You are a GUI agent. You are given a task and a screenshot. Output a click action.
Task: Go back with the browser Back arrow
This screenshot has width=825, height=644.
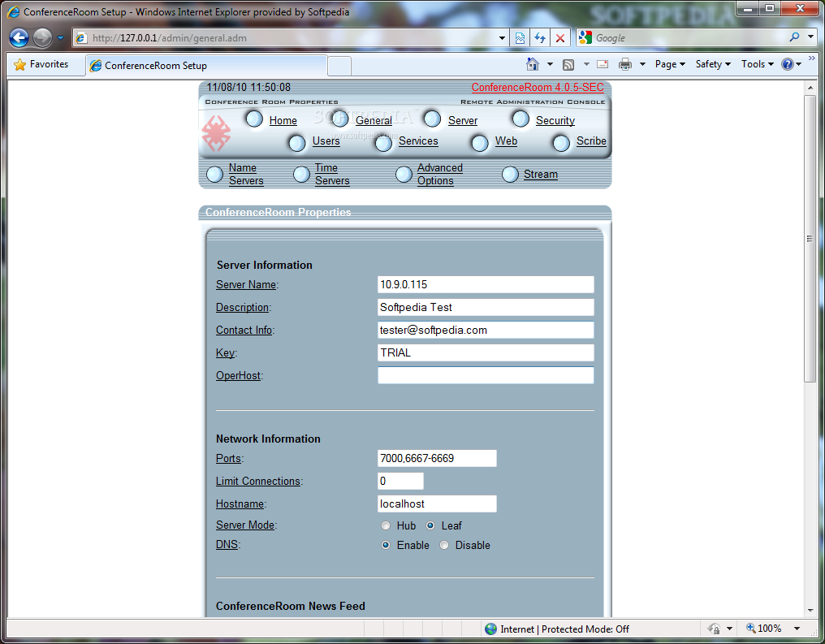click(19, 38)
